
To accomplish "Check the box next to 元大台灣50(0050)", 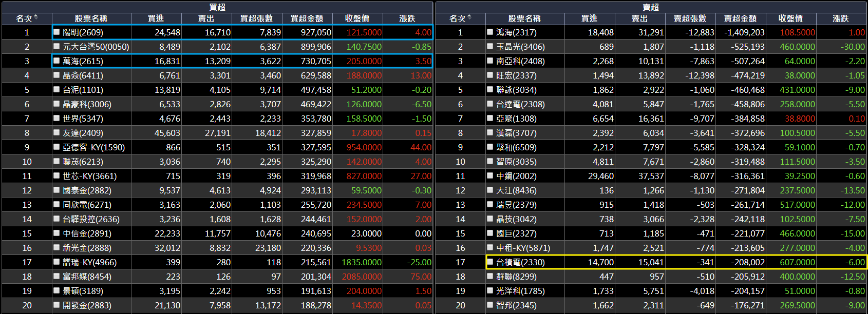I will tap(57, 46).
